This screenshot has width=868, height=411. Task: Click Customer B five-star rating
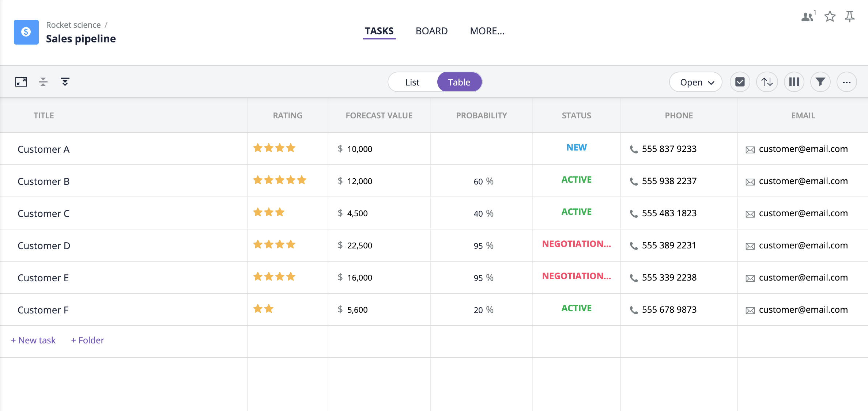coord(280,180)
